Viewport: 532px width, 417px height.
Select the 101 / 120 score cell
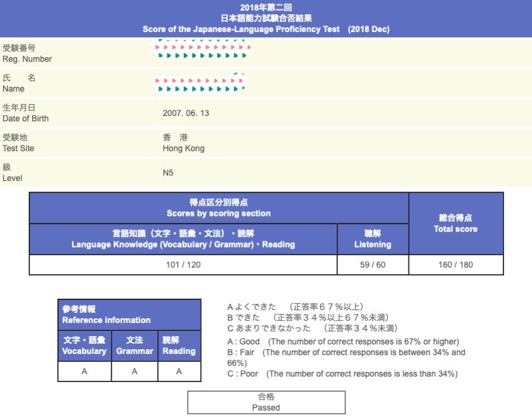click(183, 265)
